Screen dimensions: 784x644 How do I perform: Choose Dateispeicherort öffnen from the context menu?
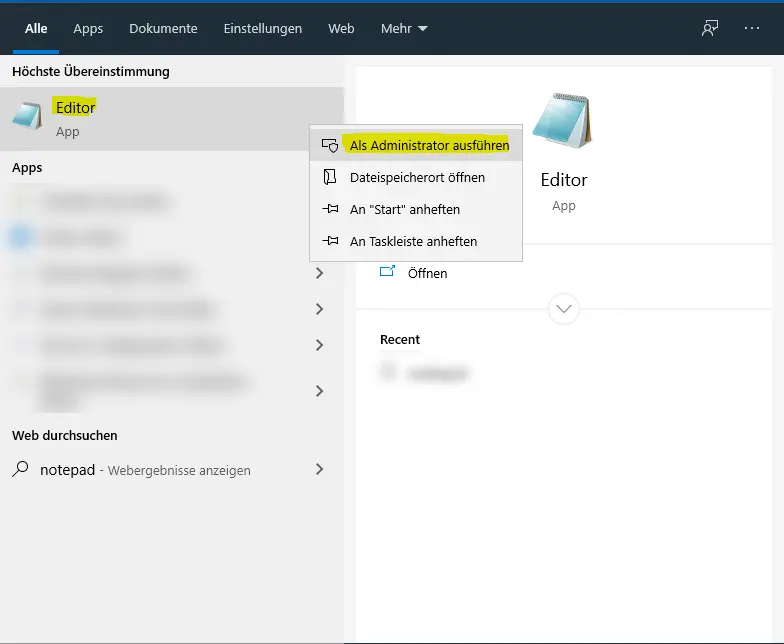[417, 178]
